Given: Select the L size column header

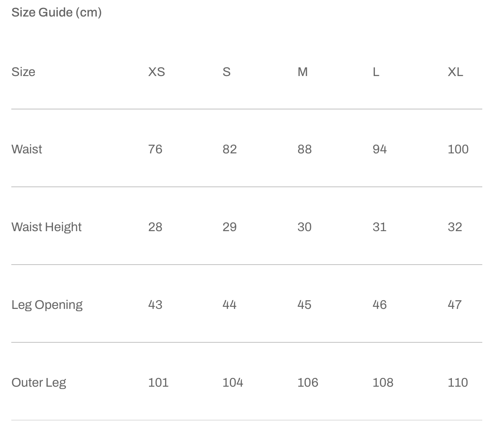Looking at the screenshot, I should pos(376,72).
